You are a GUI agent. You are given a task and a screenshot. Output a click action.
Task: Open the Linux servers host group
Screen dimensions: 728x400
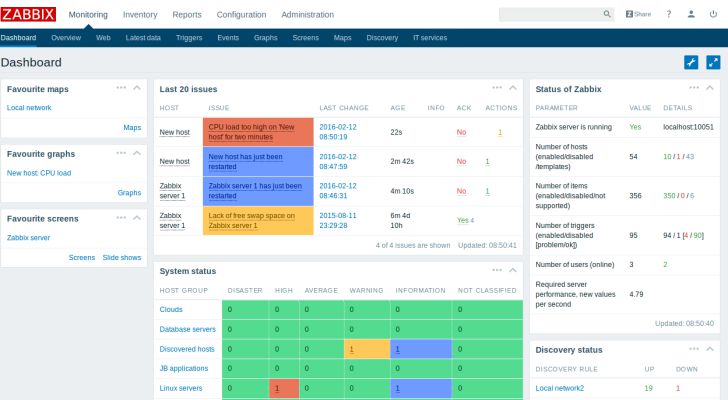click(181, 388)
